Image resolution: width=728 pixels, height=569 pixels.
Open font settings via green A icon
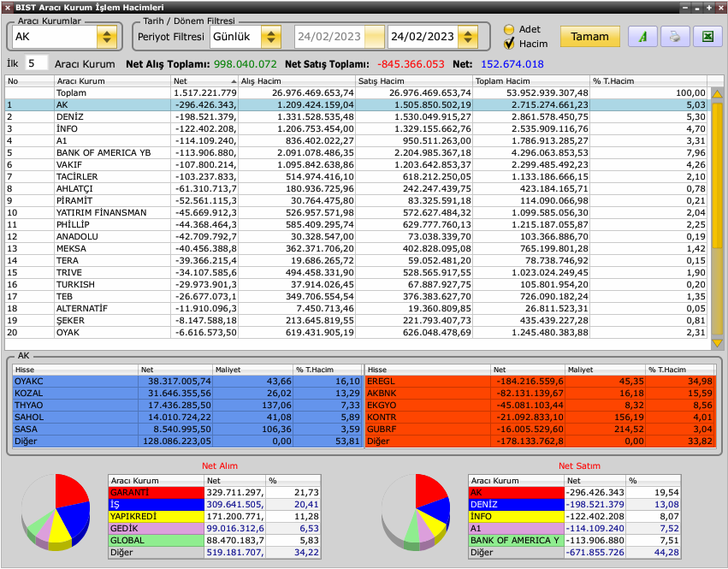point(642,36)
